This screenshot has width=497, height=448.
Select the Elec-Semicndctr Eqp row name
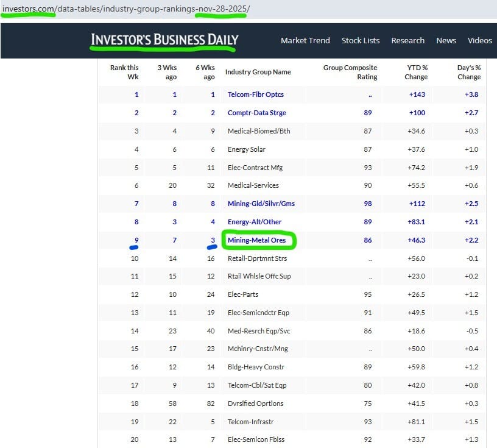(x=259, y=313)
